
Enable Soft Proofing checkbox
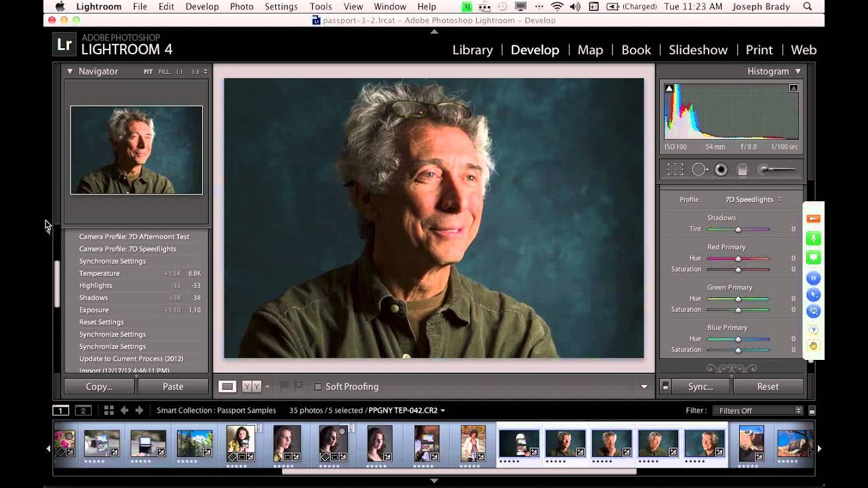pyautogui.click(x=318, y=386)
